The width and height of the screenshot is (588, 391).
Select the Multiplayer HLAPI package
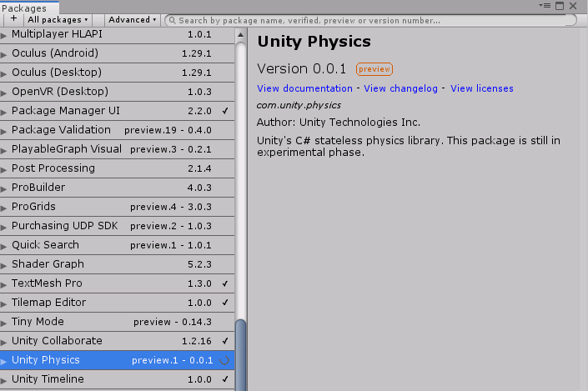pyautogui.click(x=117, y=34)
